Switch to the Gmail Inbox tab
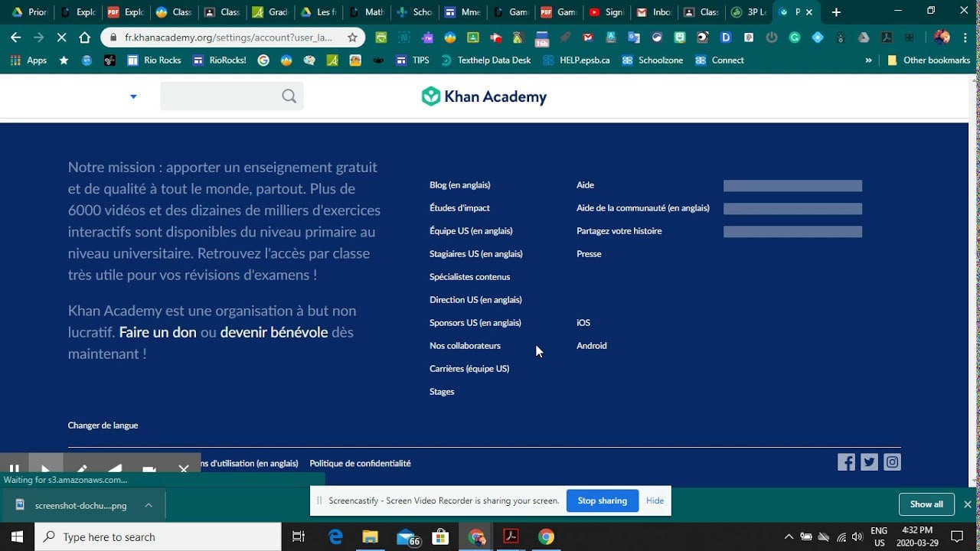 [x=653, y=12]
